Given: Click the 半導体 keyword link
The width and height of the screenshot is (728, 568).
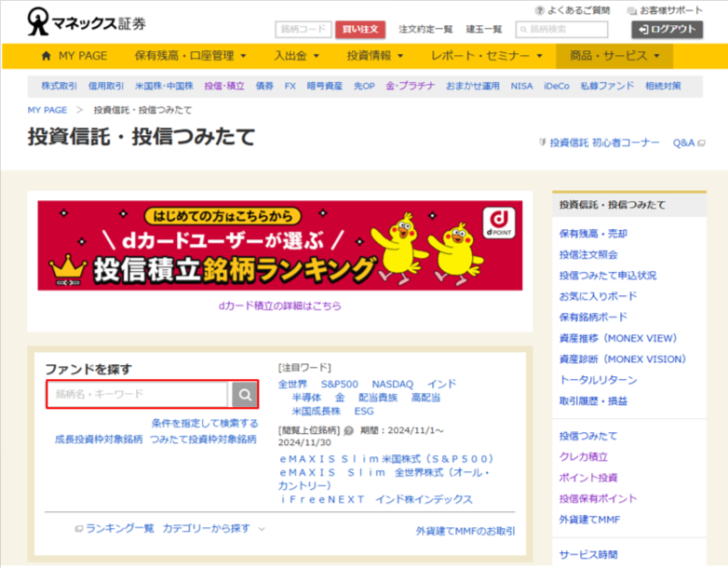Looking at the screenshot, I should pos(306,398).
